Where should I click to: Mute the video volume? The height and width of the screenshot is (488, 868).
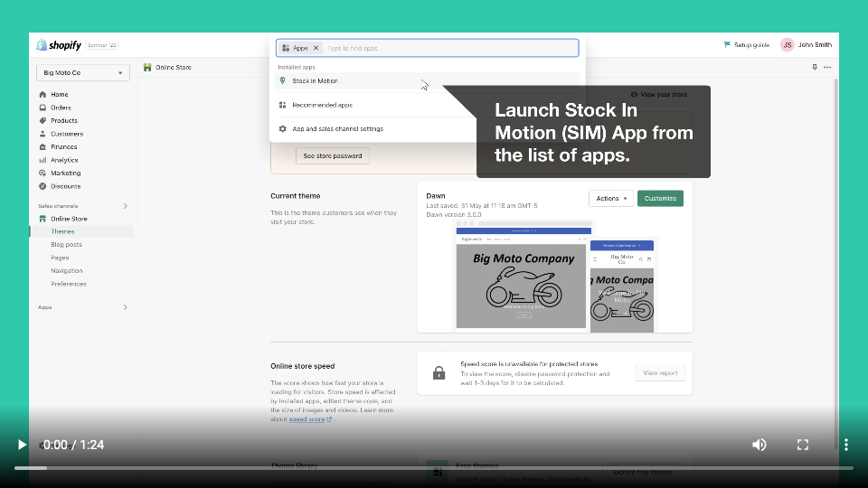pyautogui.click(x=759, y=445)
